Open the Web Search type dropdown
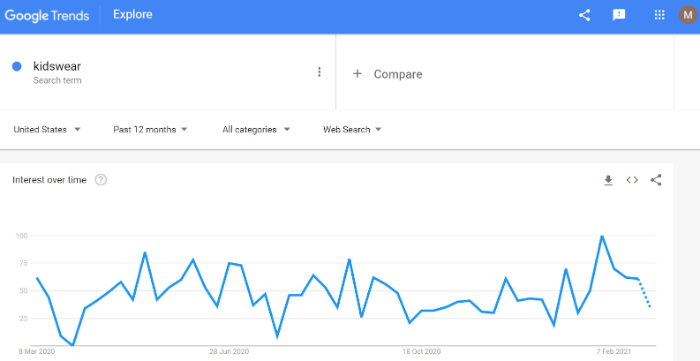700x361 pixels. [352, 129]
